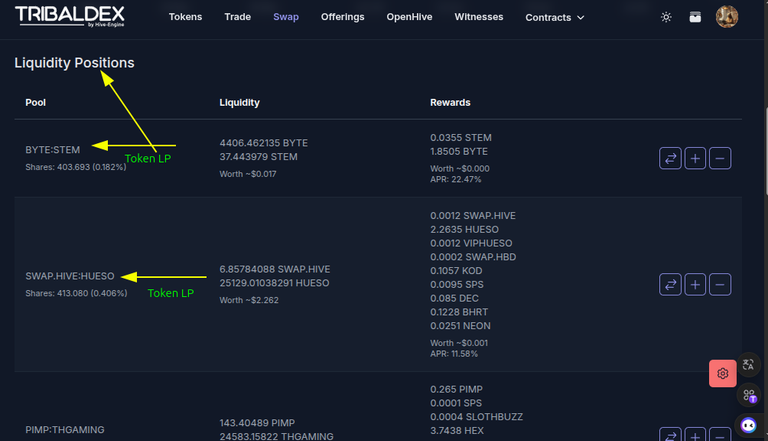
Task: Open the Offerings page
Action: (x=342, y=17)
